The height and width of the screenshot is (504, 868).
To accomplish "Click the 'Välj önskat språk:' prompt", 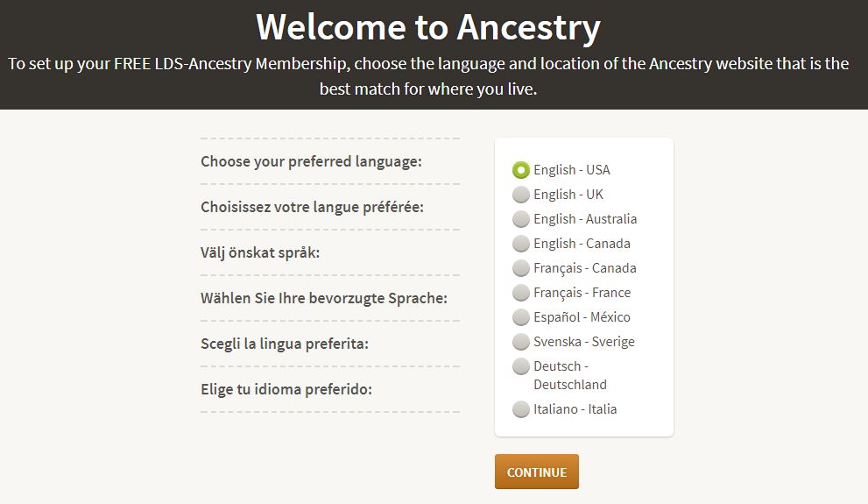I will (x=260, y=252).
